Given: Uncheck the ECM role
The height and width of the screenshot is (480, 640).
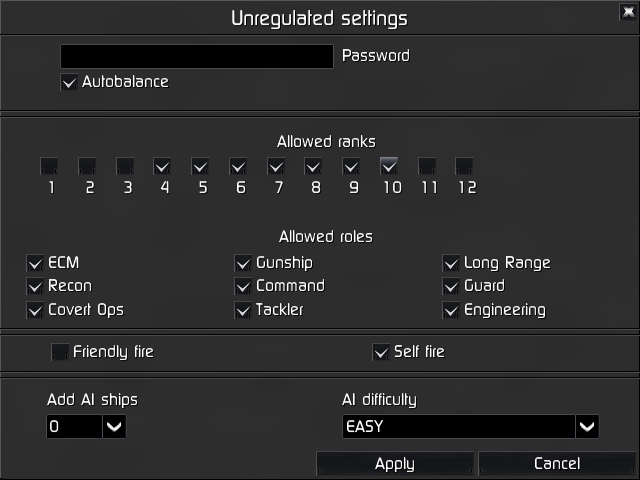Looking at the screenshot, I should click(x=35, y=263).
